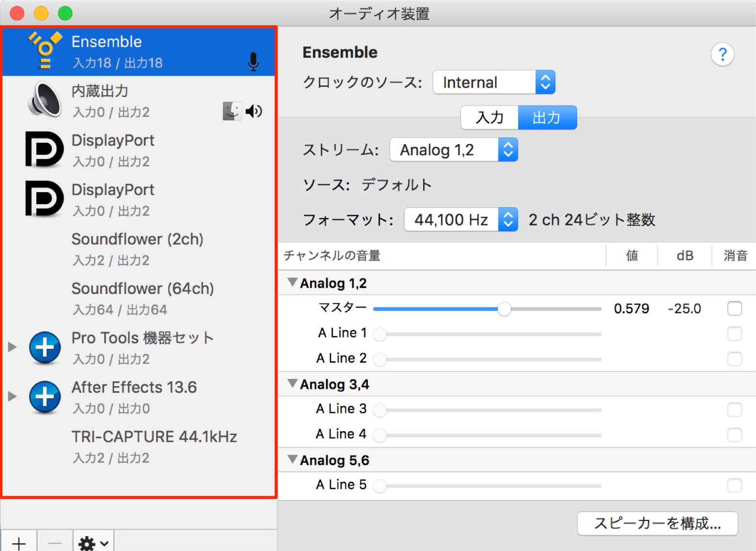Click the A Line 1 volume slider

[487, 334]
